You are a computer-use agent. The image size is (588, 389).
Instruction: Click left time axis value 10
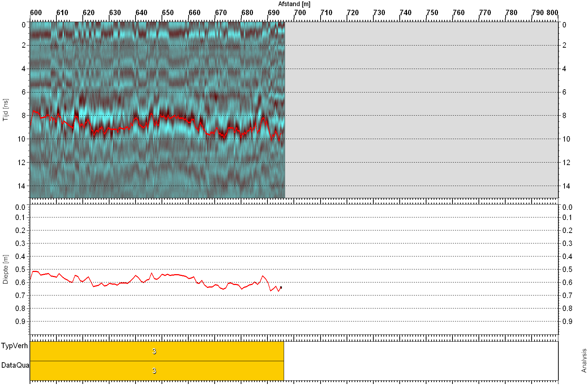click(22, 139)
